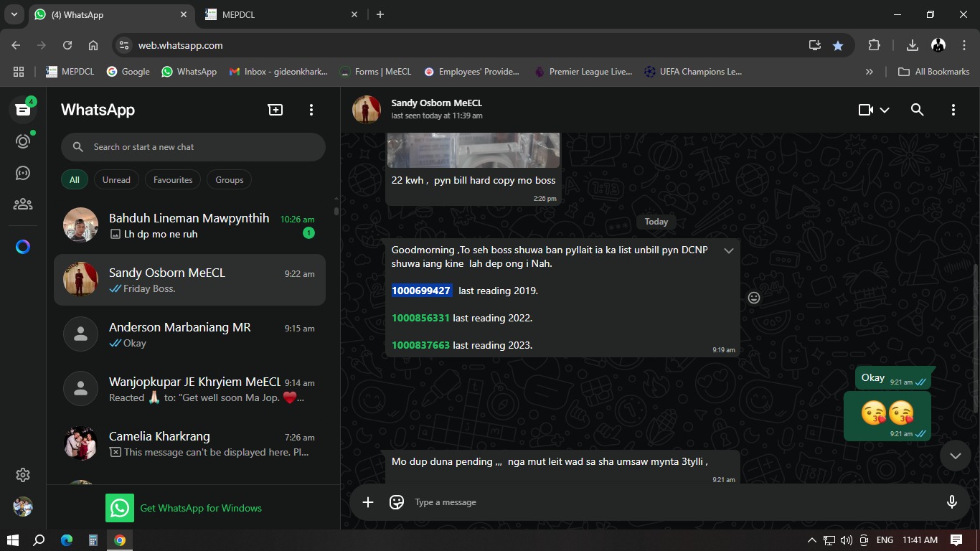Click the search or start new chat field
Viewport: 980px width, 551px height.
pos(193,147)
